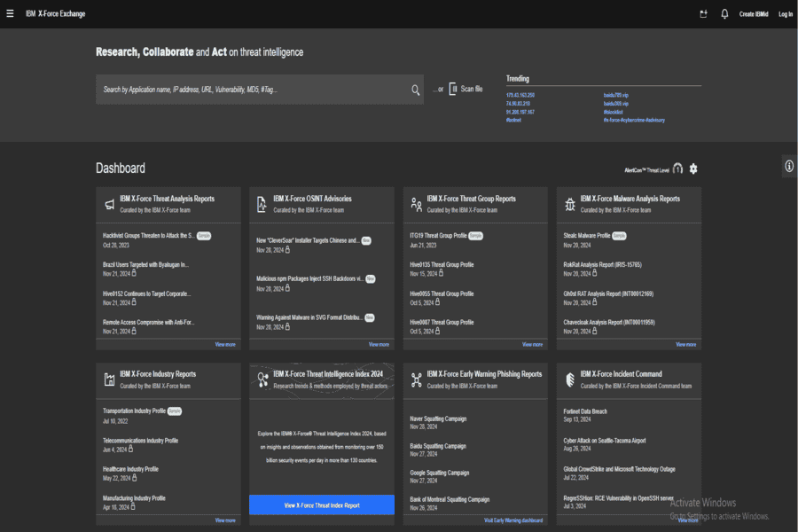This screenshot has height=532, width=798.
Task: Click the threat intelligence search field
Action: [x=260, y=90]
